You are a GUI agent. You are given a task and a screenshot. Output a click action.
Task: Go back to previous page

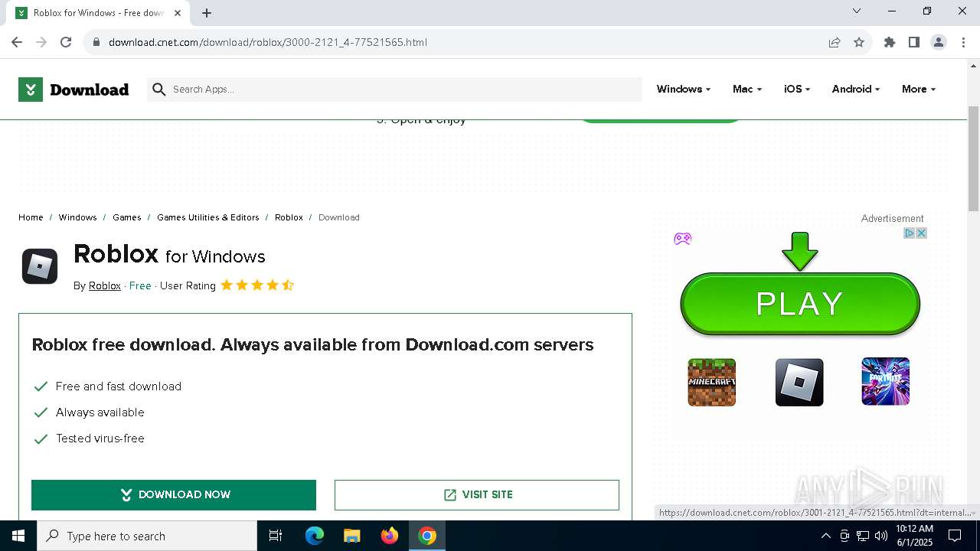tap(17, 42)
